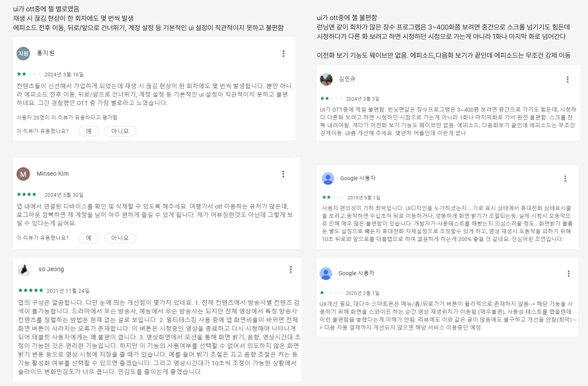Select 예 under Minseo Kim's review
This screenshot has height=386, width=588.
point(89,238)
